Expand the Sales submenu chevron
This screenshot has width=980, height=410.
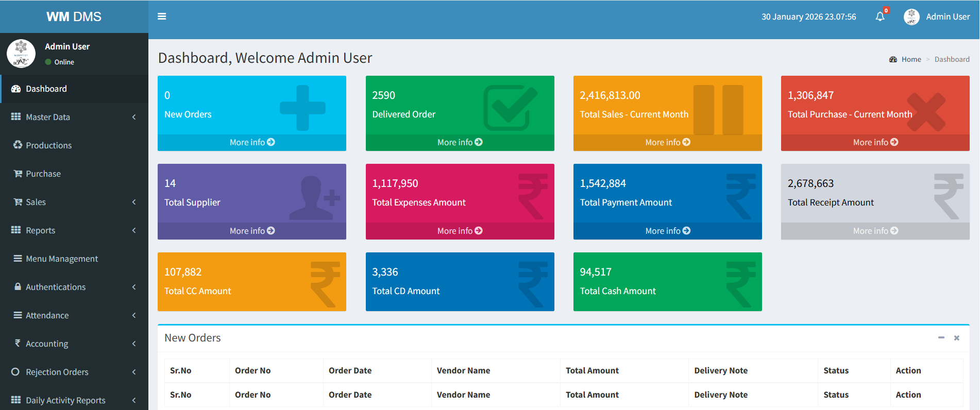pos(134,202)
